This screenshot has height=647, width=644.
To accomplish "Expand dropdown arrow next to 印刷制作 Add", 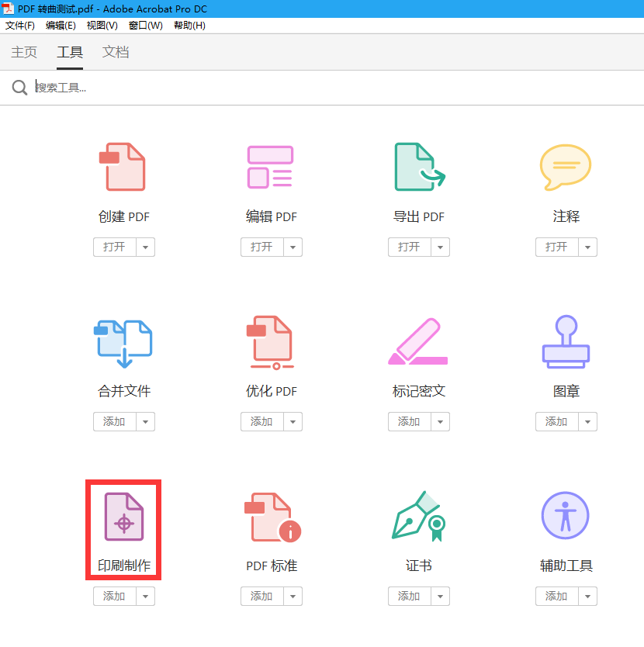I will click(x=145, y=597).
